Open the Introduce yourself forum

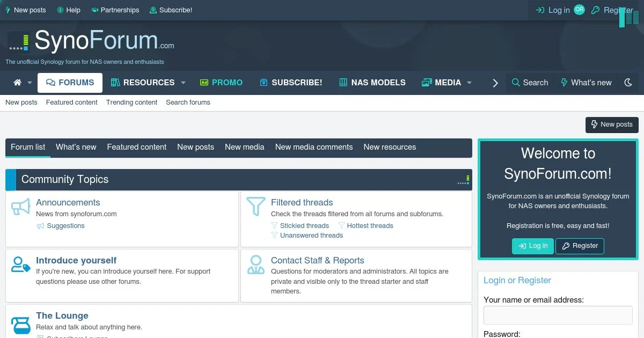click(x=76, y=260)
